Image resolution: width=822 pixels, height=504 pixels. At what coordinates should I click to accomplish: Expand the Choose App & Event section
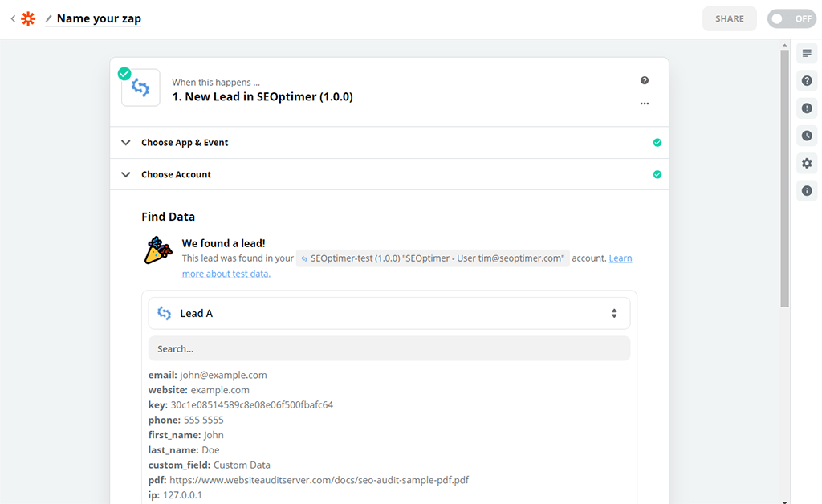click(x=185, y=143)
